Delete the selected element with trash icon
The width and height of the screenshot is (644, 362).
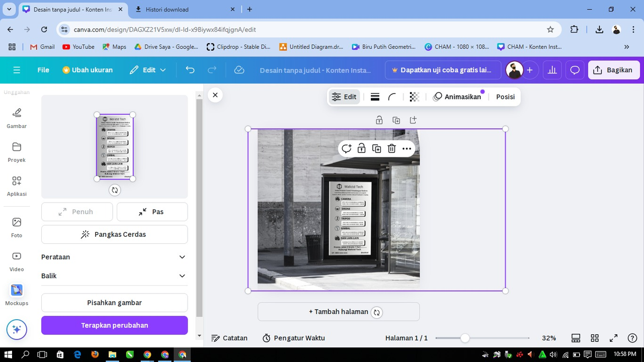[x=391, y=148]
